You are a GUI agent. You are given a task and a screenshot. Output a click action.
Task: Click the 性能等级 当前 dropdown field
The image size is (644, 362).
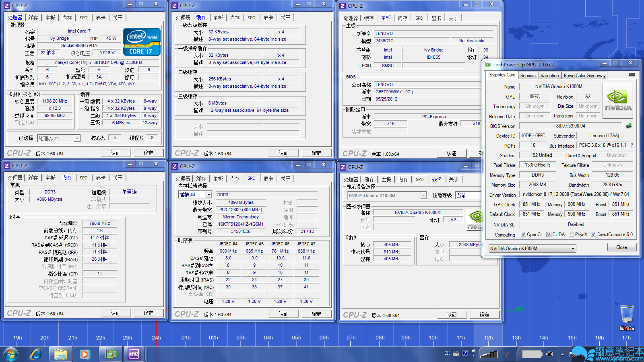tap(468, 195)
